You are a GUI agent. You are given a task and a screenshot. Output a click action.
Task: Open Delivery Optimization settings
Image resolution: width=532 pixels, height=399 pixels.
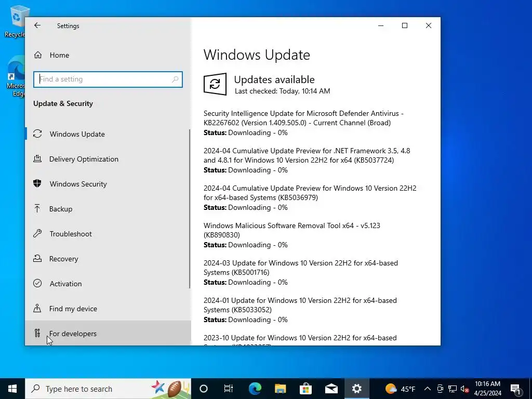tap(108, 159)
